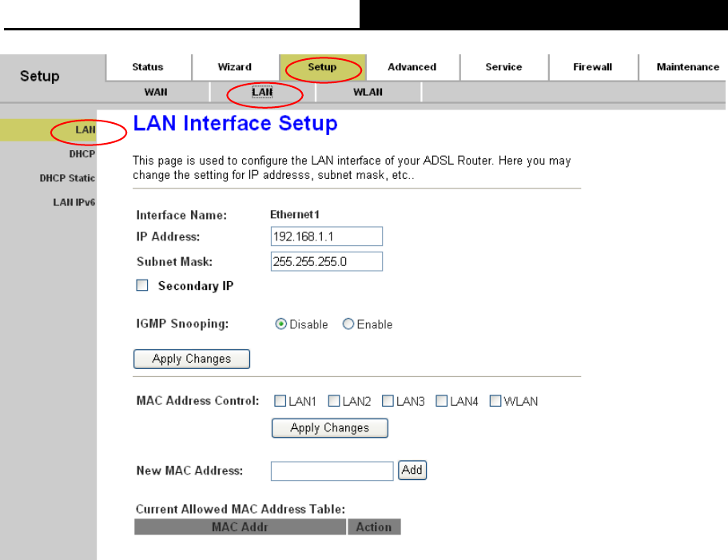Check LAN2 MAC address control
The image size is (728, 560).
pos(334,401)
